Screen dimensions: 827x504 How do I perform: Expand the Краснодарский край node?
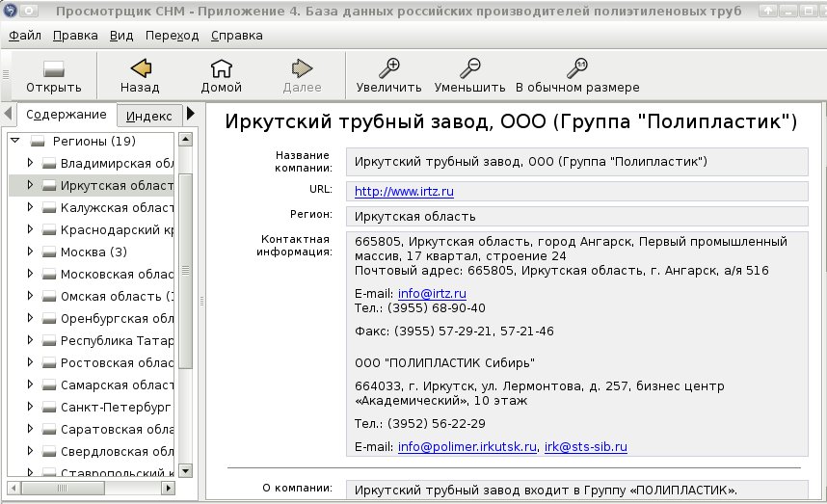(x=30, y=229)
